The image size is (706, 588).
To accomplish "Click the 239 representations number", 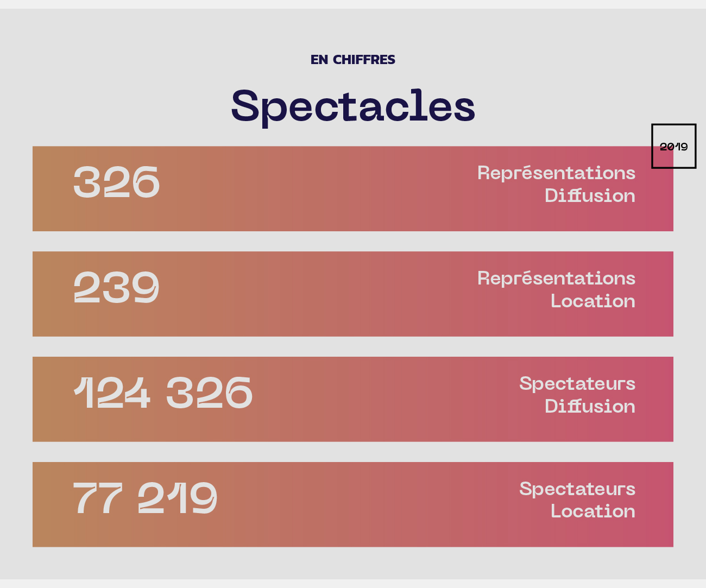I will 117,287.
